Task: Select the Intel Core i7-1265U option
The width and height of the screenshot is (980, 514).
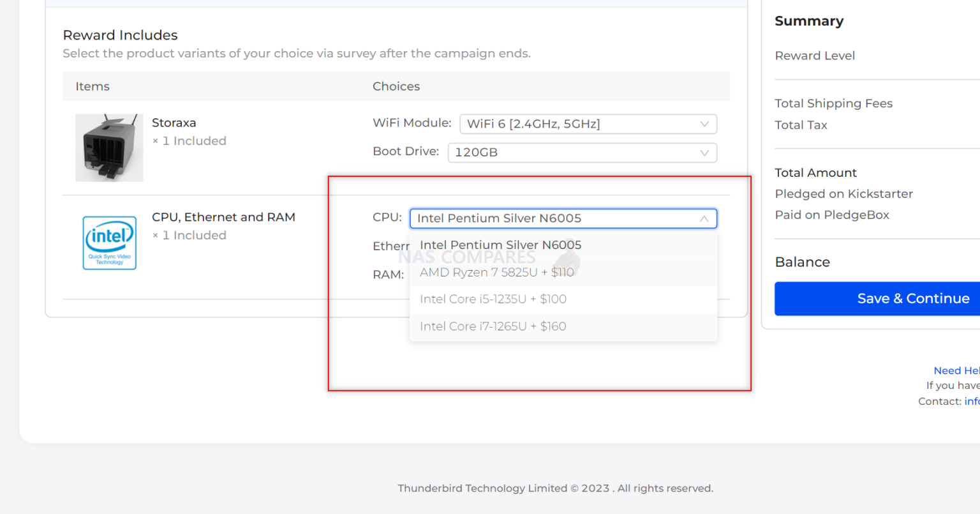Action: [x=492, y=326]
